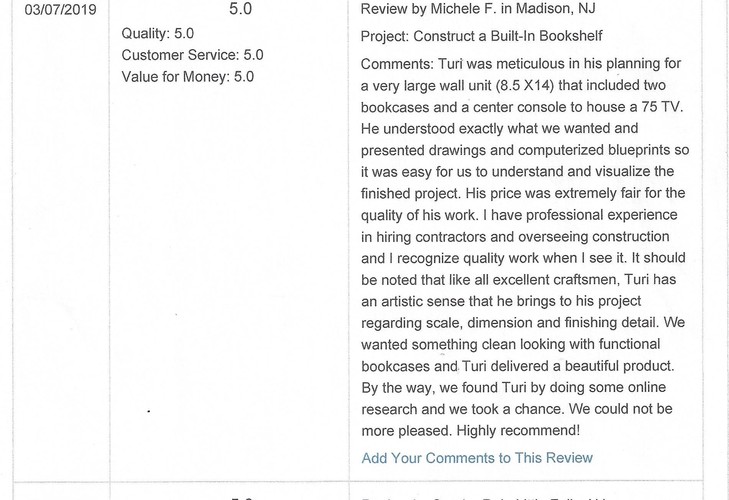The image size is (729, 500).
Task: Click the line 'finished project. His price was extremely fair'
Action: click(523, 193)
